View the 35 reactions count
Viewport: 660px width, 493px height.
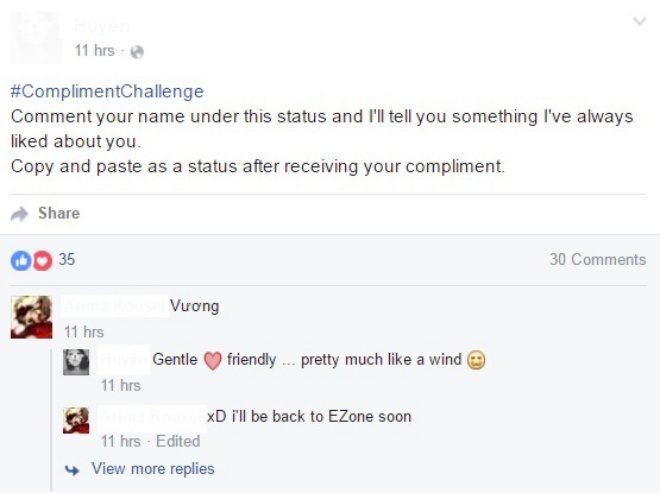coord(67,260)
